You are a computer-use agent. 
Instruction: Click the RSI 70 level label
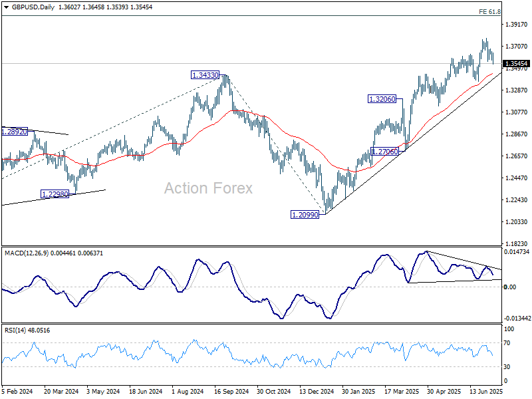pos(507,343)
